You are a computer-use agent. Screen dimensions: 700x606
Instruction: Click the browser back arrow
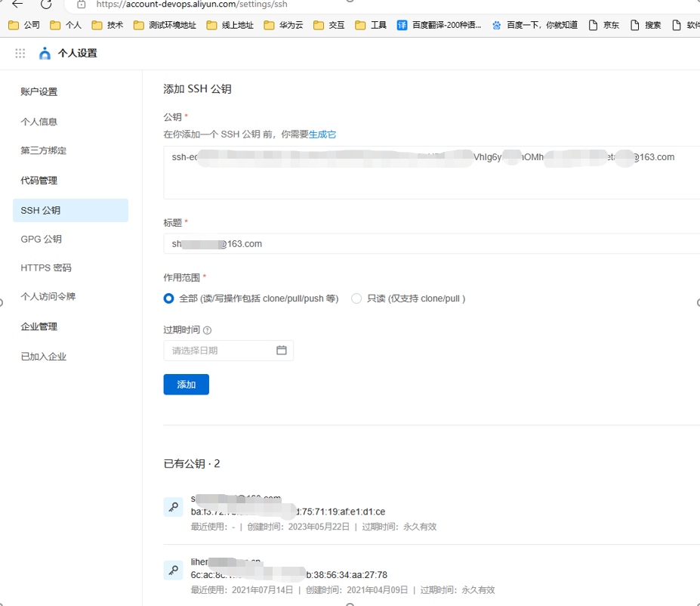17,5
